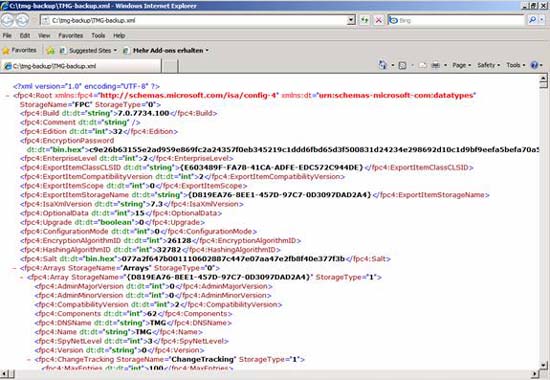Image resolution: width=550 pixels, height=380 pixels.
Task: Open the Safety dropdown menu
Action: 488,65
